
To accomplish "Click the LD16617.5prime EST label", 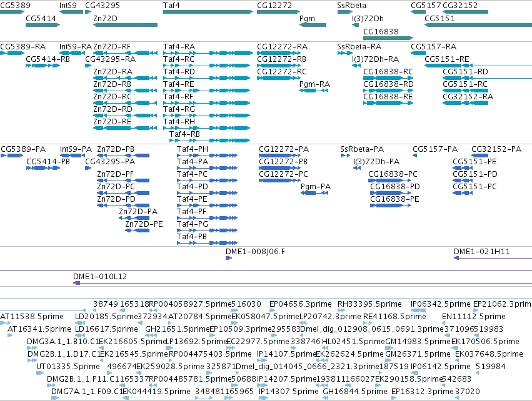I will [x=106, y=329].
